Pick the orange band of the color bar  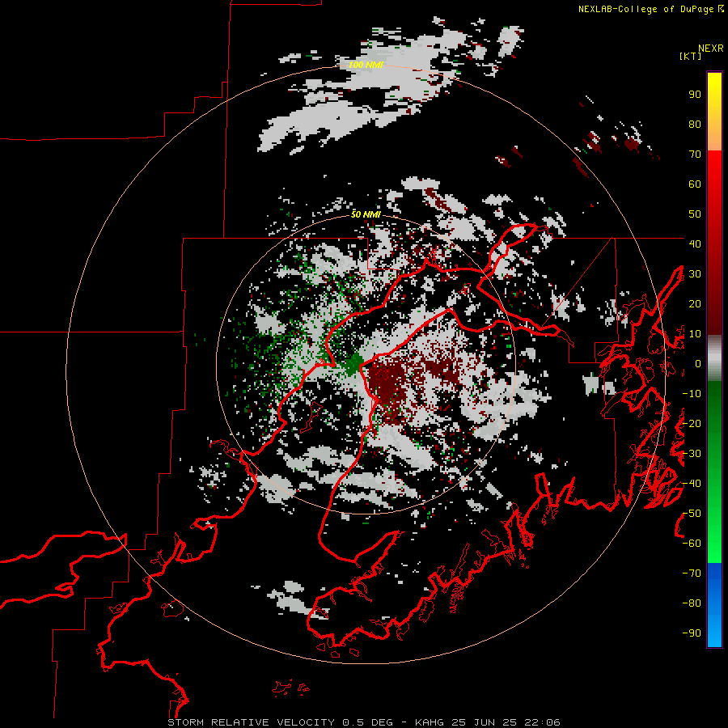(x=714, y=137)
